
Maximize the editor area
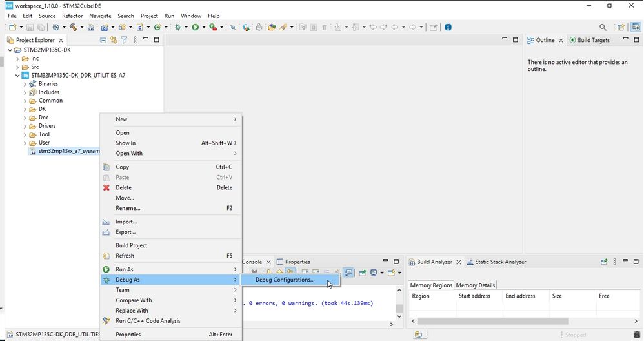(516, 40)
